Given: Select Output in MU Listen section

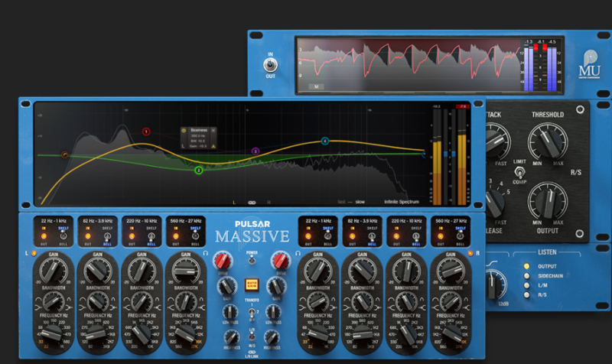Looking at the screenshot, I should point(526,266).
